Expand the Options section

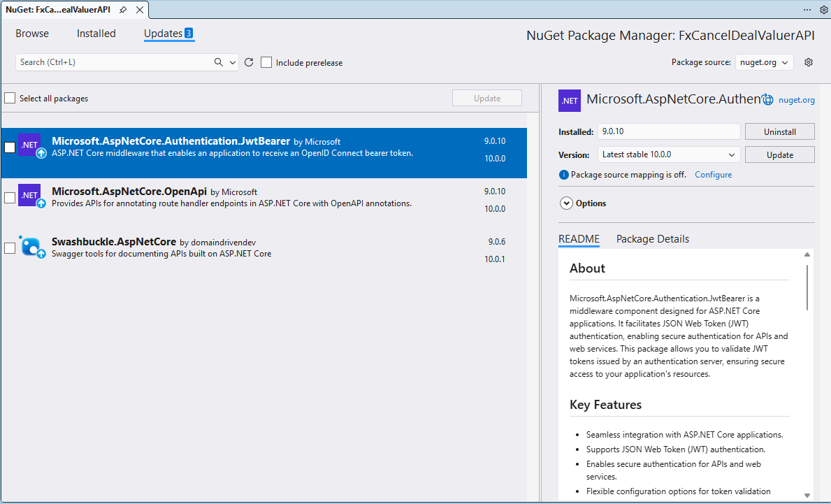pyautogui.click(x=567, y=203)
